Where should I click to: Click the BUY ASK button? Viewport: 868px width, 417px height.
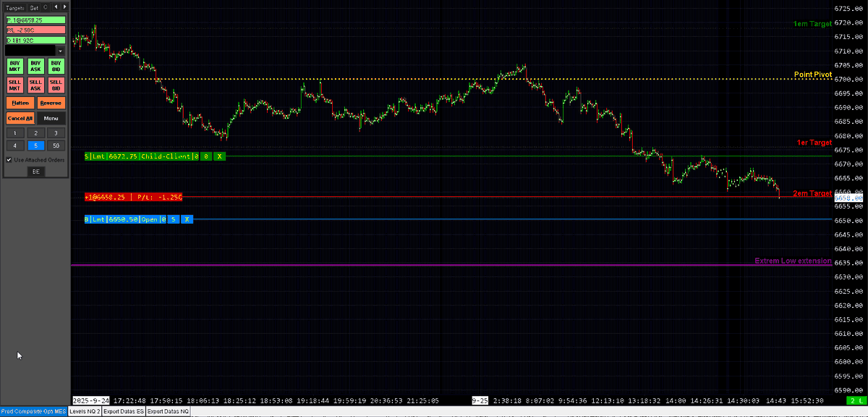(x=35, y=66)
